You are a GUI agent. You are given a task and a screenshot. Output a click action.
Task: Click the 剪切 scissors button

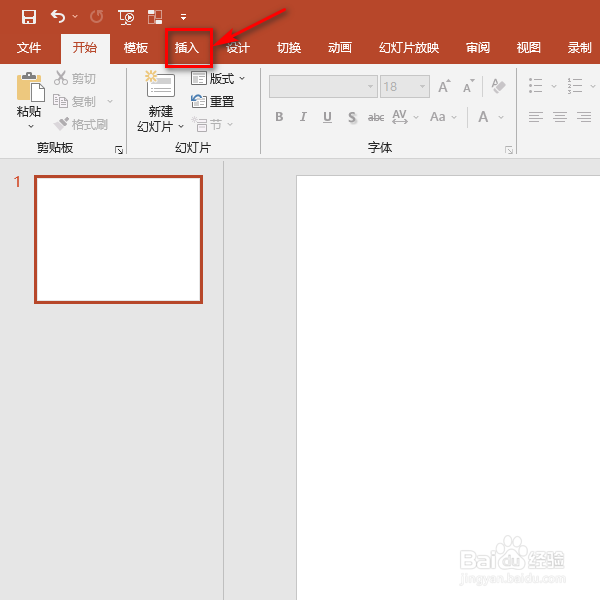pyautogui.click(x=75, y=78)
